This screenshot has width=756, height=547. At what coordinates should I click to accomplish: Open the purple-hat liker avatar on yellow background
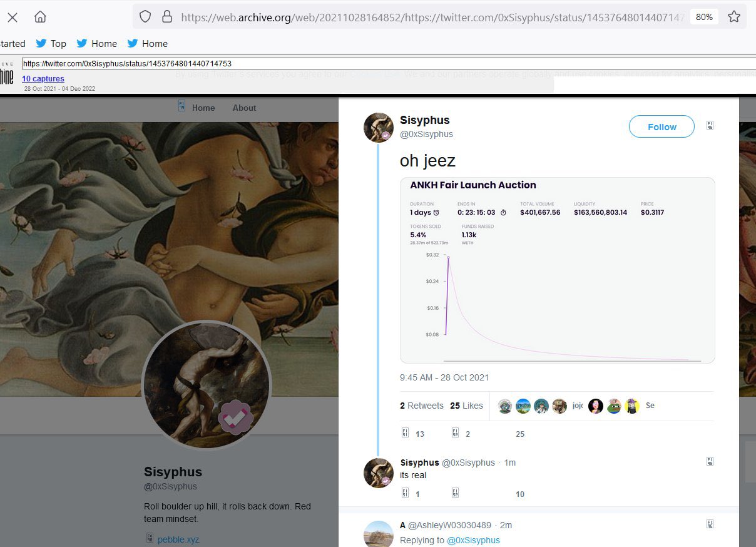coord(632,406)
